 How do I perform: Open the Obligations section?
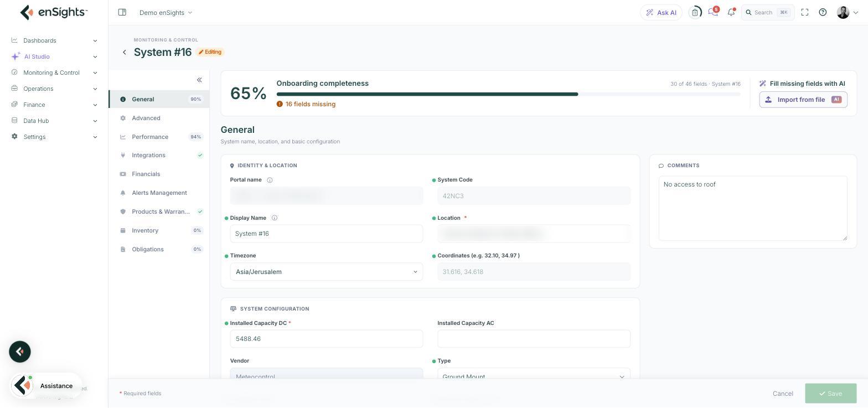pos(159,249)
